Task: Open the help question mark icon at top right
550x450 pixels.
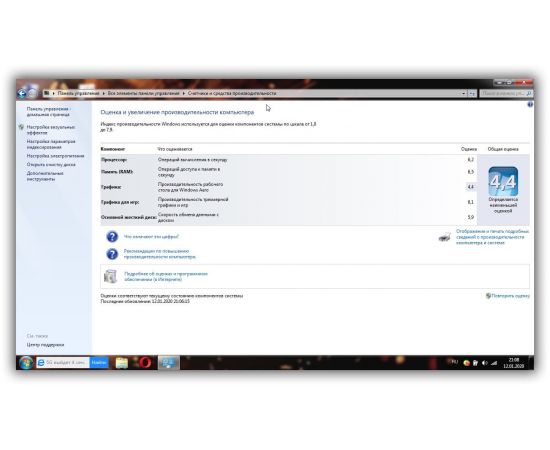Action: click(x=530, y=105)
